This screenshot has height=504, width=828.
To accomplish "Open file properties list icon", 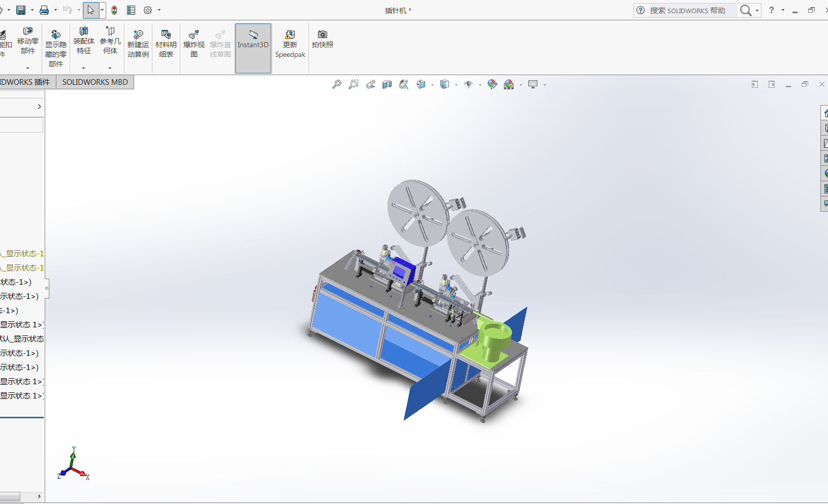I will pos(131,10).
